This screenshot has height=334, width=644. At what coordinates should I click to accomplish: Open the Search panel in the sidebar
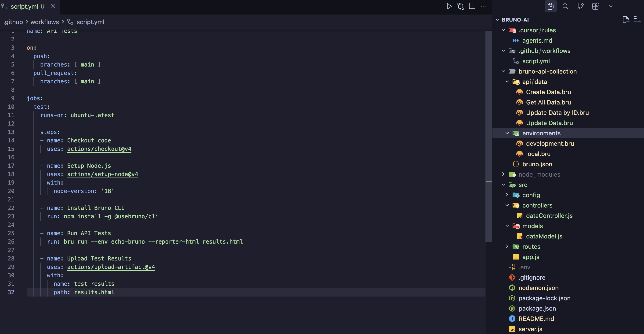coord(565,6)
